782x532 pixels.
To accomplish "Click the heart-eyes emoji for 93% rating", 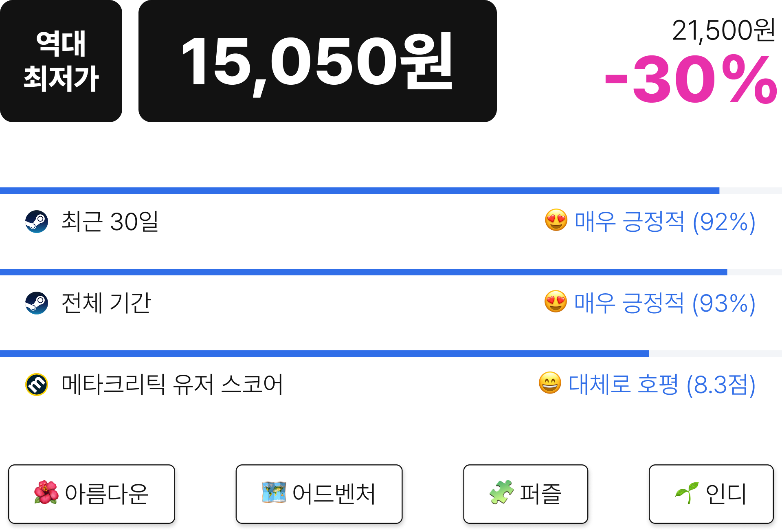I will (556, 302).
